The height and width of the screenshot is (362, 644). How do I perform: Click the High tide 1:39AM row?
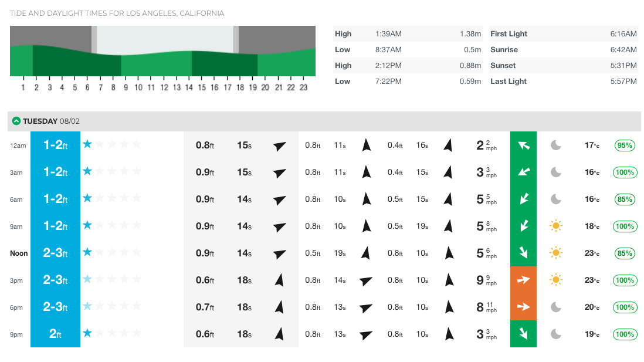click(408, 34)
